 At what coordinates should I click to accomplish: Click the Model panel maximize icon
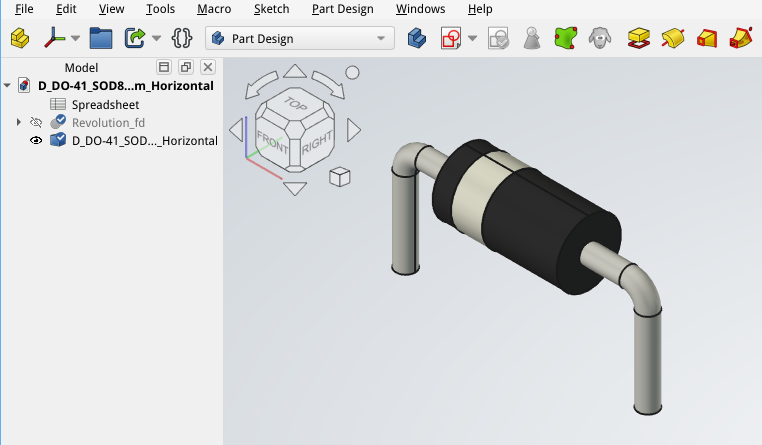[x=164, y=67]
